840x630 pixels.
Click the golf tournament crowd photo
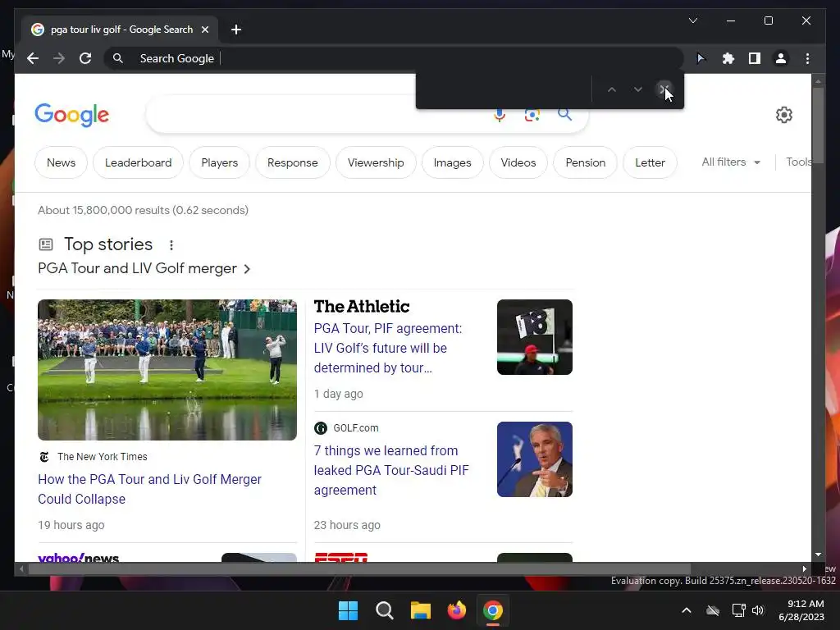[167, 370]
